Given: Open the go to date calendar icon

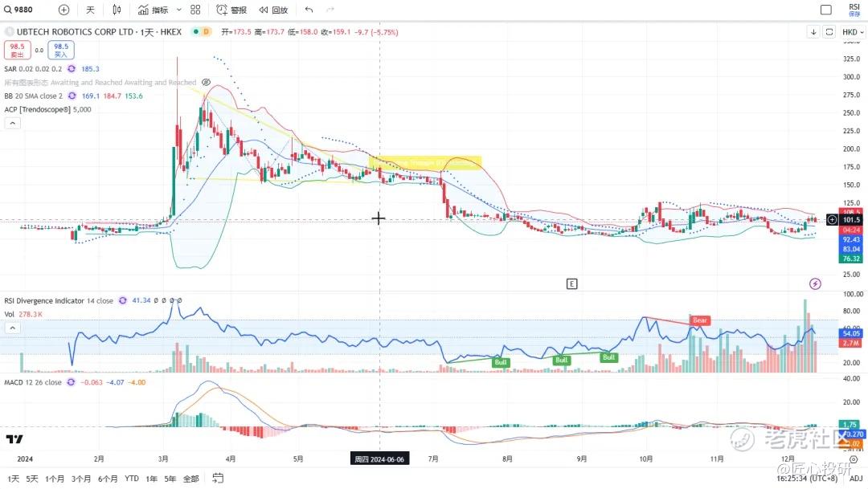Looking at the screenshot, I should coord(218,478).
